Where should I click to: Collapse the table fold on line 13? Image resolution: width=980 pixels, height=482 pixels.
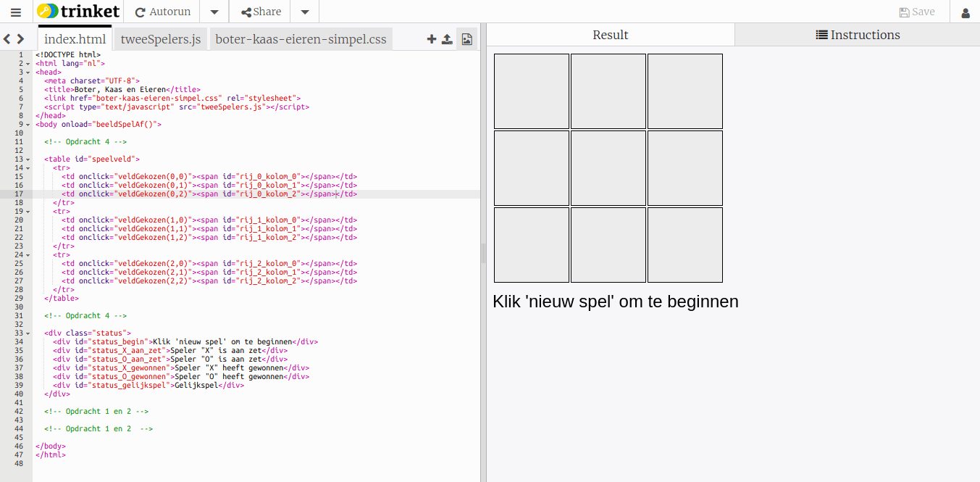[x=28, y=159]
